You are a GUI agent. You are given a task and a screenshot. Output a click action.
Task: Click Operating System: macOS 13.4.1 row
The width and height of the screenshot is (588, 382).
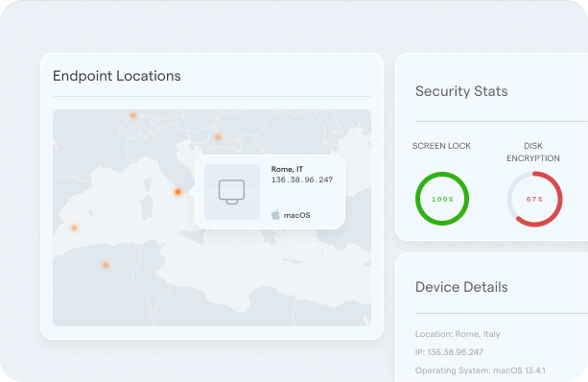[480, 370]
